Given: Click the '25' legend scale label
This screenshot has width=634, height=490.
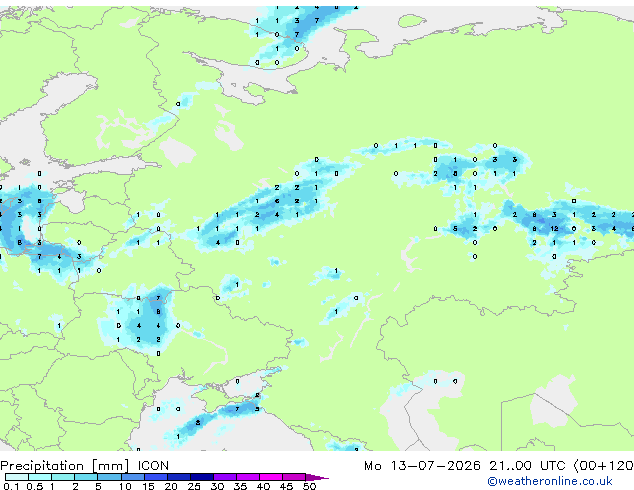Looking at the screenshot, I should click(194, 486).
